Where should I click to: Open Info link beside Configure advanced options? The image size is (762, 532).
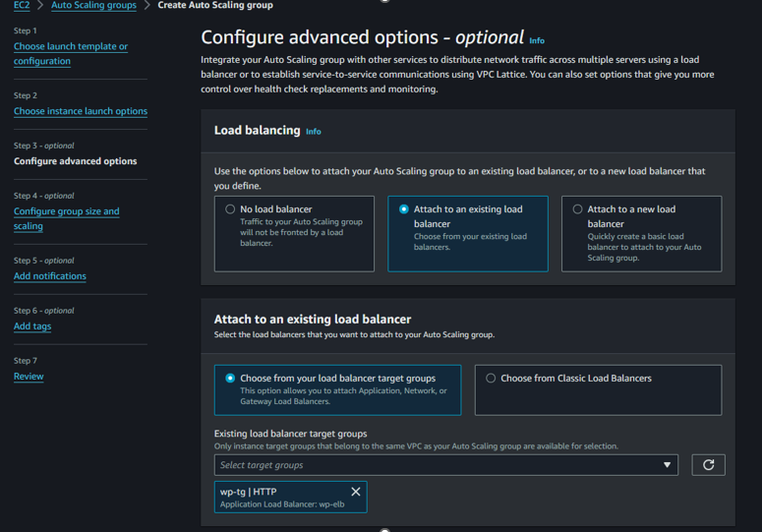[x=537, y=41]
